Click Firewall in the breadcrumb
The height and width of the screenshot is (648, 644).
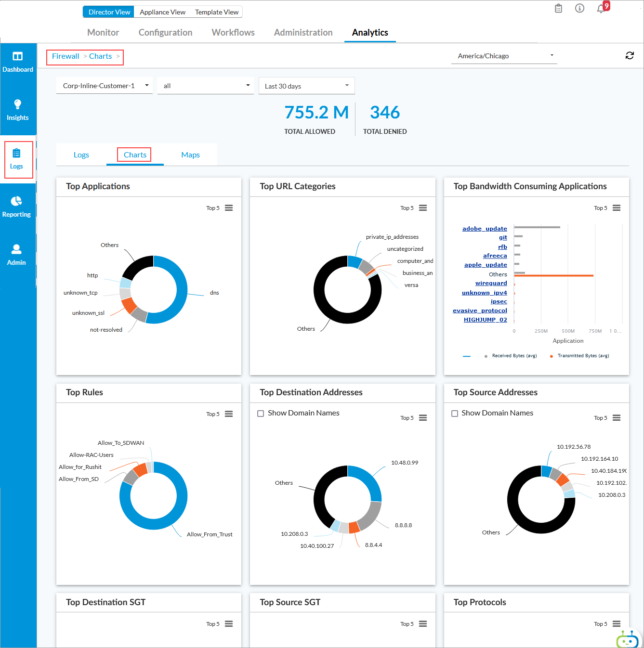point(66,56)
